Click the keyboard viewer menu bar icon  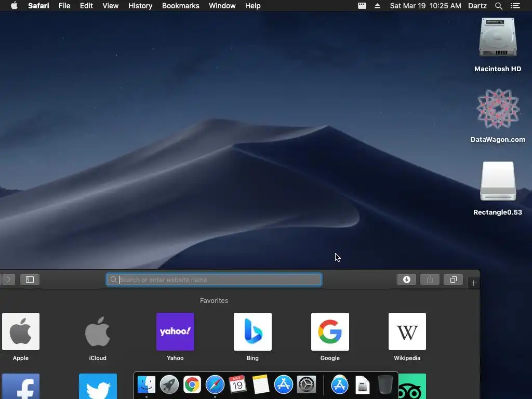362,6
